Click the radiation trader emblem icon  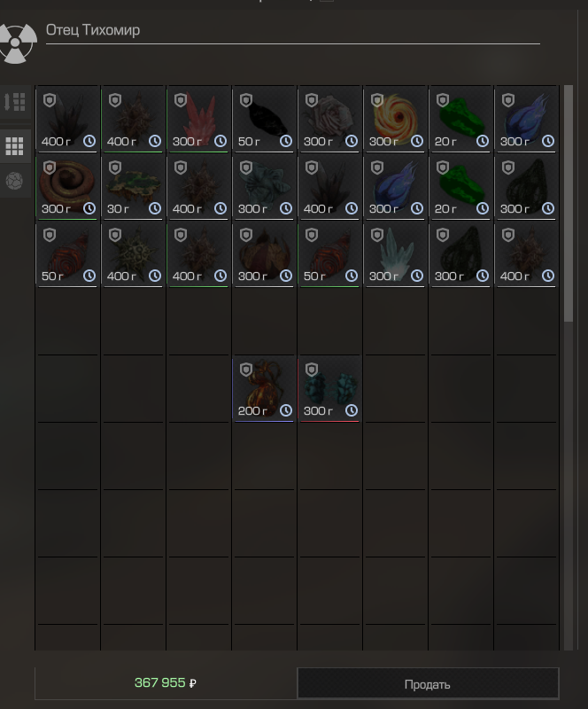pos(16,43)
